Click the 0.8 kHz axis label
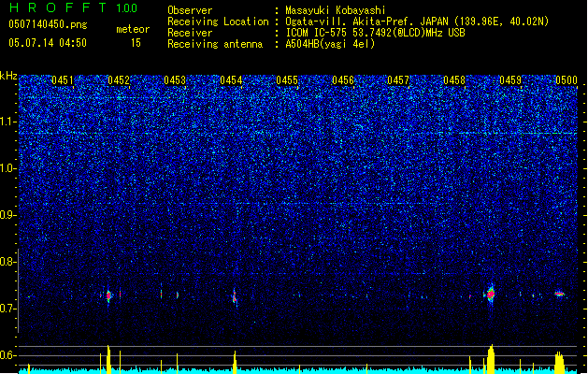588x374 pixels. pos(8,262)
